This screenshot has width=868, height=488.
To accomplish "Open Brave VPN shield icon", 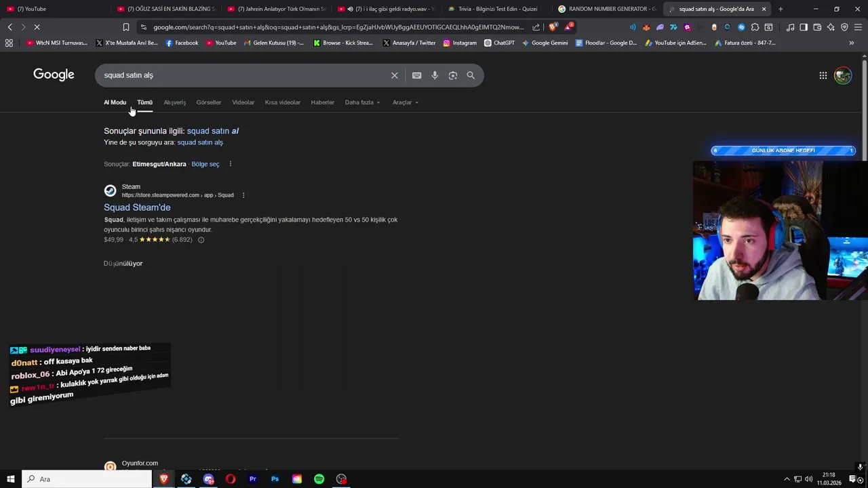I will pos(844,27).
